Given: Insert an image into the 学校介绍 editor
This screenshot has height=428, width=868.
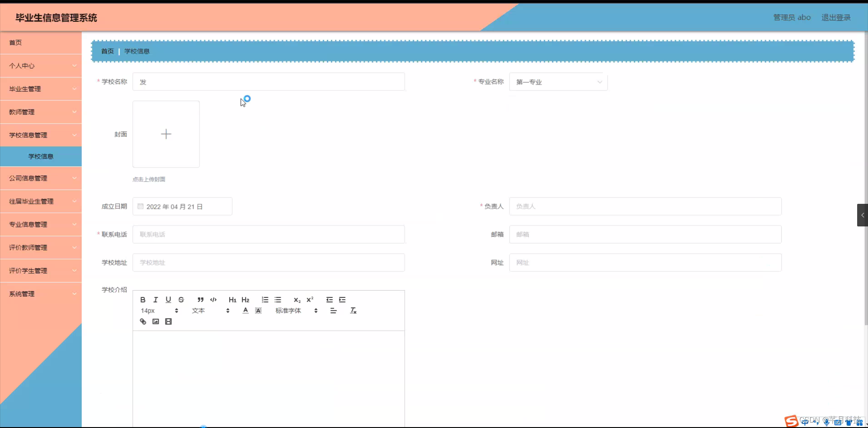Looking at the screenshot, I should [x=156, y=321].
